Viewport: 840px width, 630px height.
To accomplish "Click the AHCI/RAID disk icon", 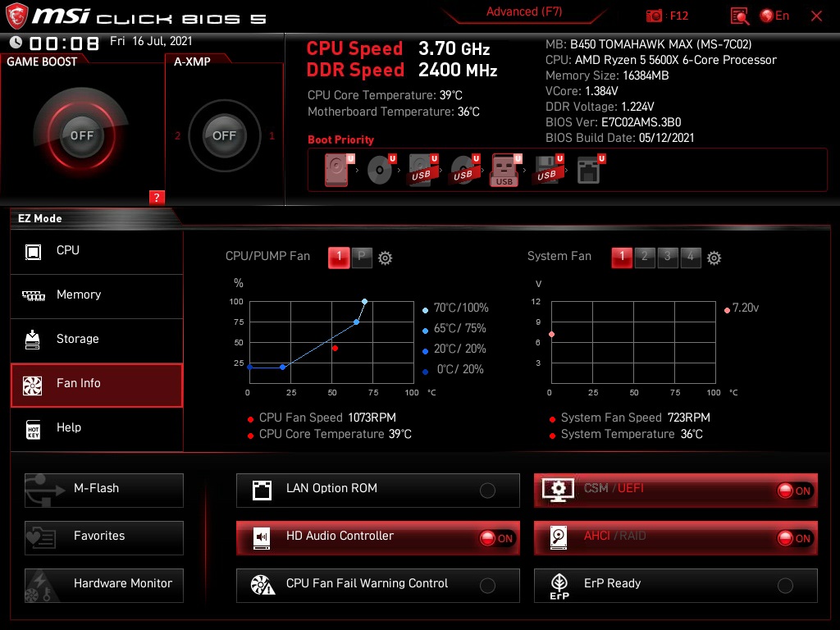I will (x=559, y=538).
